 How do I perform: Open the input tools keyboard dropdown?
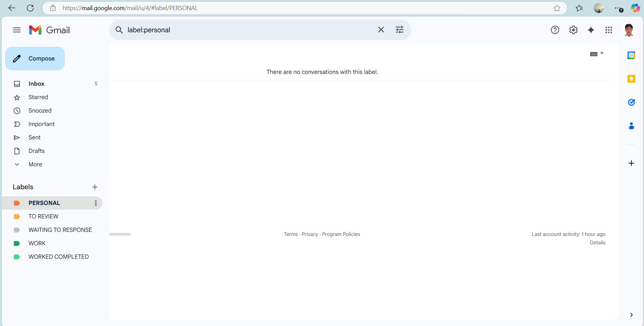point(597,54)
